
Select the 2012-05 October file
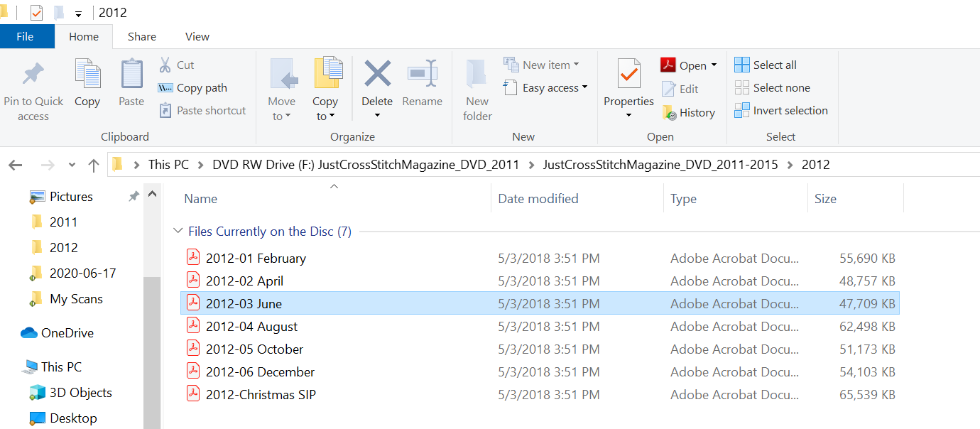[540, 349]
